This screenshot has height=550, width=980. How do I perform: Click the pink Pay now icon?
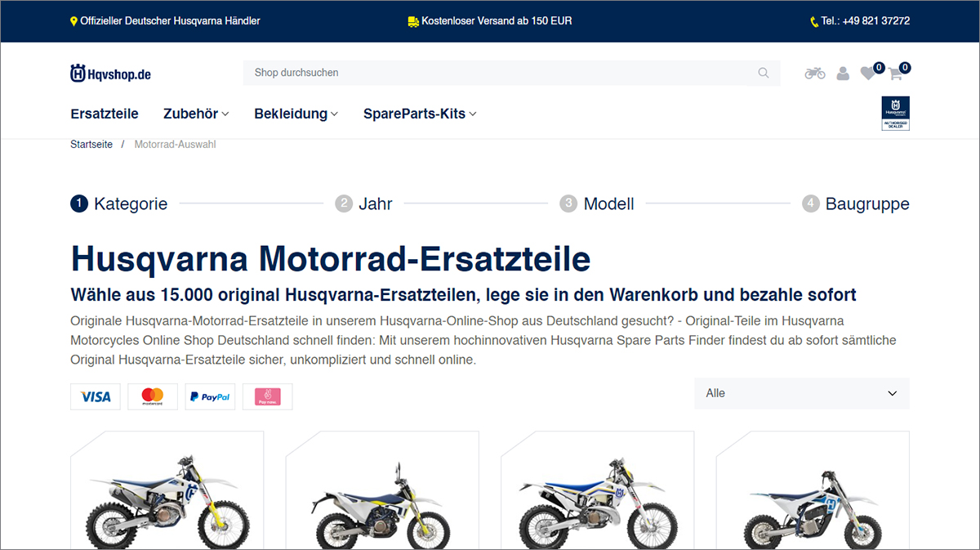[x=267, y=396]
